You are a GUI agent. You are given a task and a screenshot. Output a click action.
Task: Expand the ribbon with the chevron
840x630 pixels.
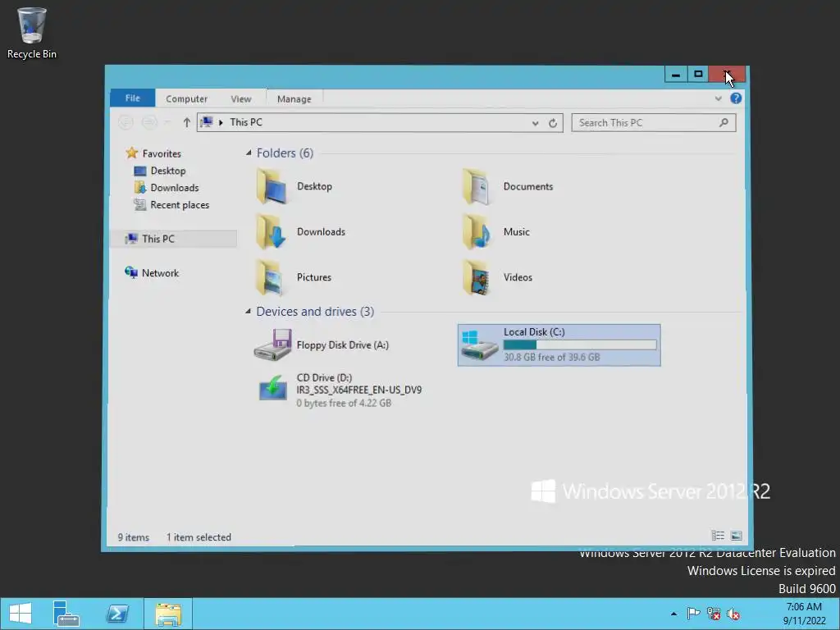(719, 98)
